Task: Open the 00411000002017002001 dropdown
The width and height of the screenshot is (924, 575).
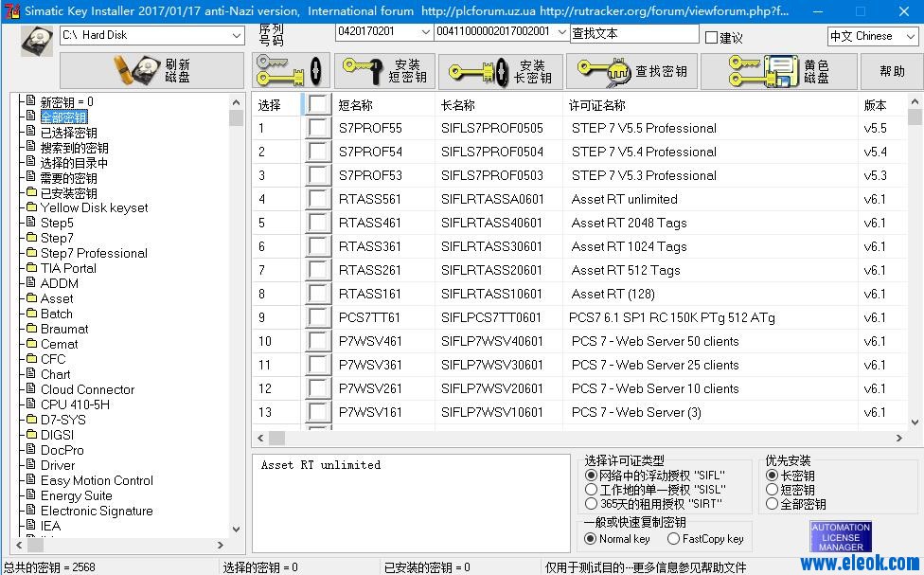Action: (561, 32)
